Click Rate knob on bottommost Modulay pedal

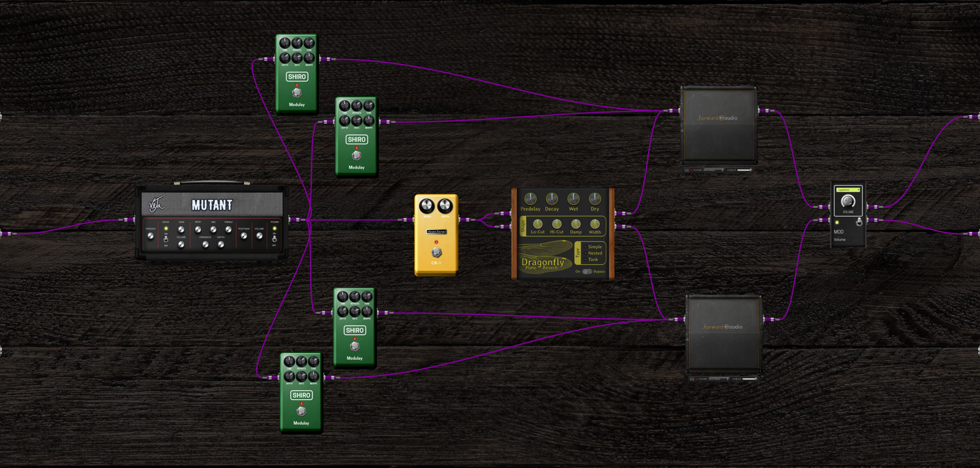pyautogui.click(x=301, y=376)
